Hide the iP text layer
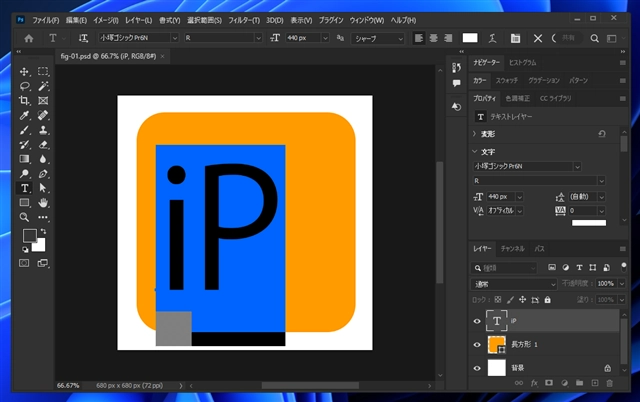 (x=476, y=321)
